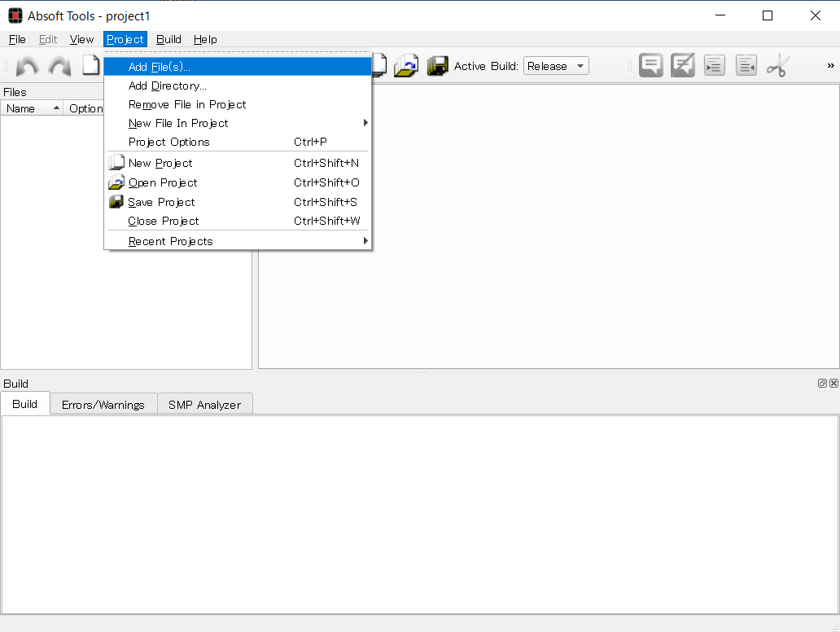Open the Edit menu
Image resolution: width=840 pixels, height=632 pixels.
[48, 39]
